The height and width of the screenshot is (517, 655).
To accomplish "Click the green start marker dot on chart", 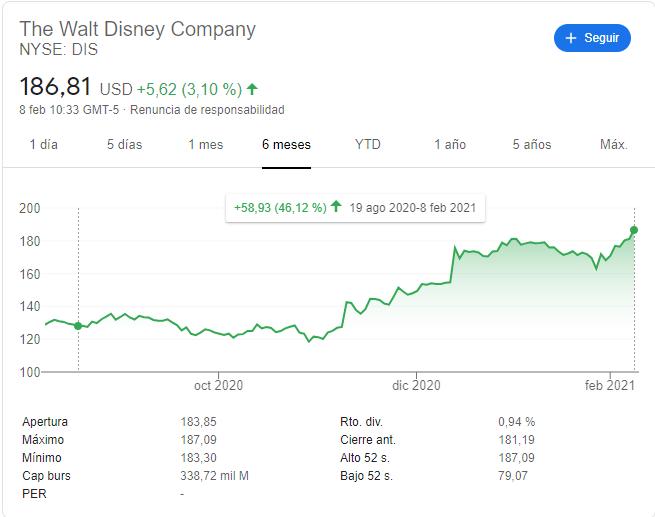I will (x=78, y=326).
